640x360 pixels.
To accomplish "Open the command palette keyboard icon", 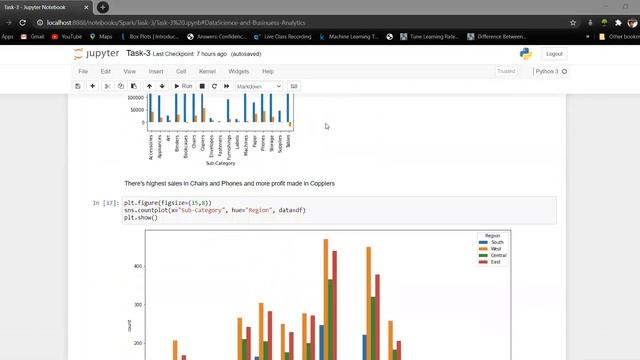I will pos(294,86).
